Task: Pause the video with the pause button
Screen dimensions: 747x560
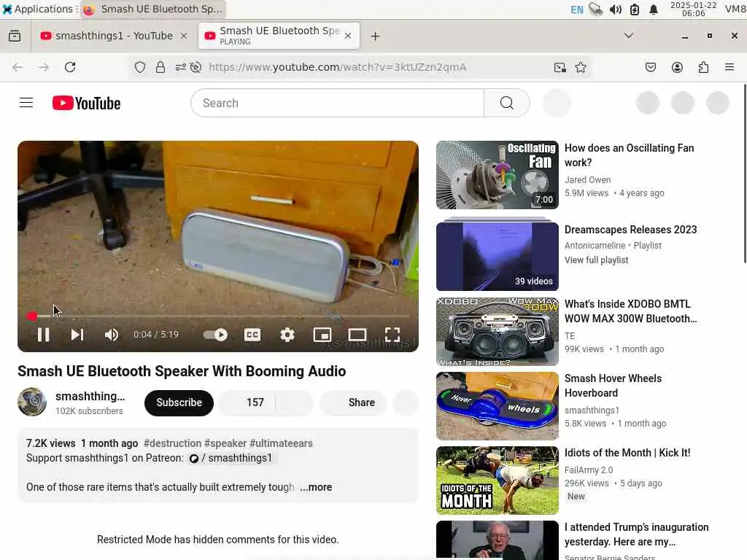Action: click(x=43, y=335)
